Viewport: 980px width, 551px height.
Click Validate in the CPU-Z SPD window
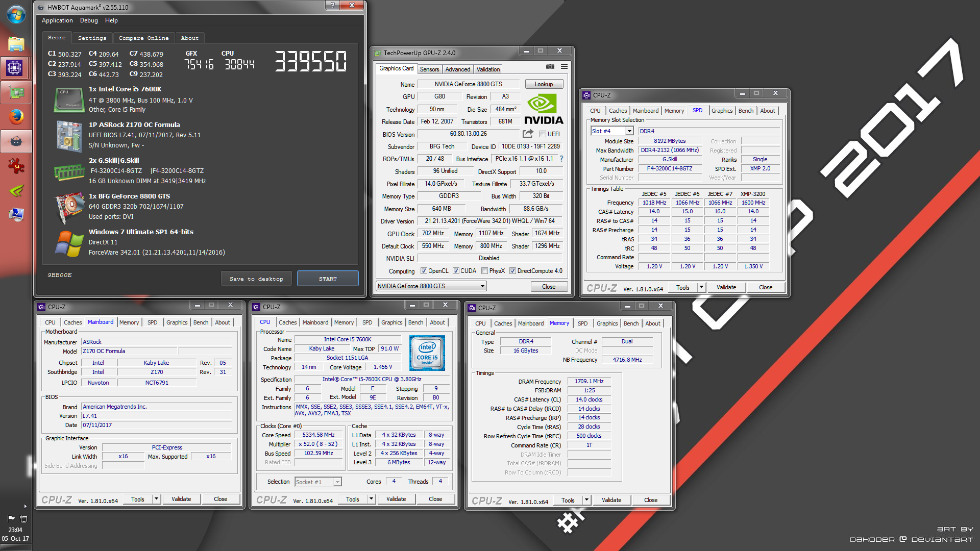[726, 287]
